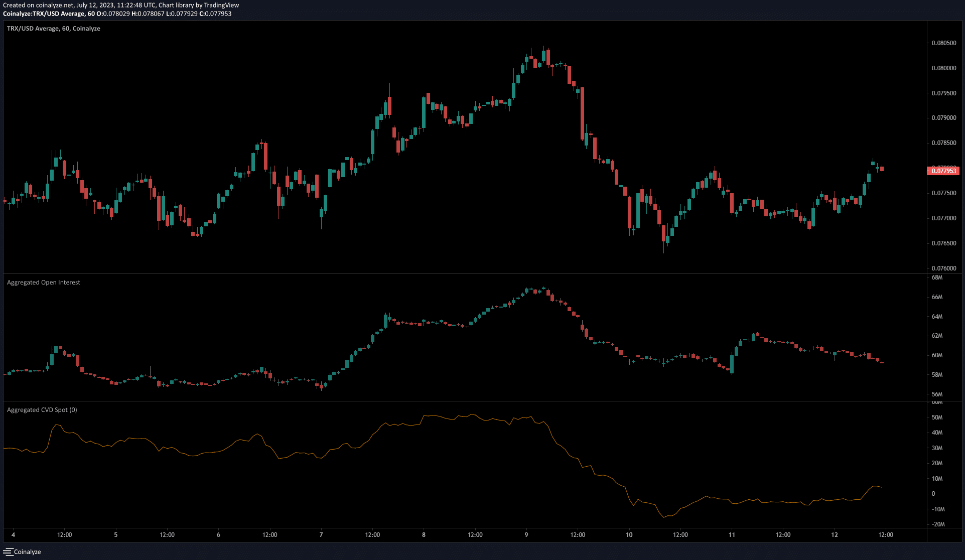The height and width of the screenshot is (560, 965).
Task: Click the 0.076500 price axis label
Action: coord(944,243)
